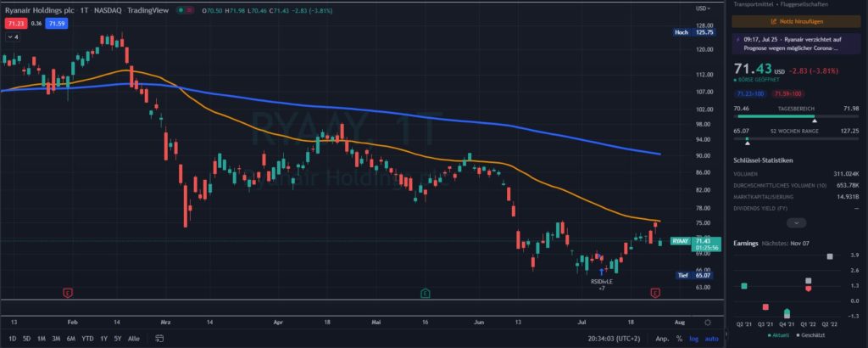
Task: Select the 6M time range
Action: pyautogui.click(x=71, y=339)
